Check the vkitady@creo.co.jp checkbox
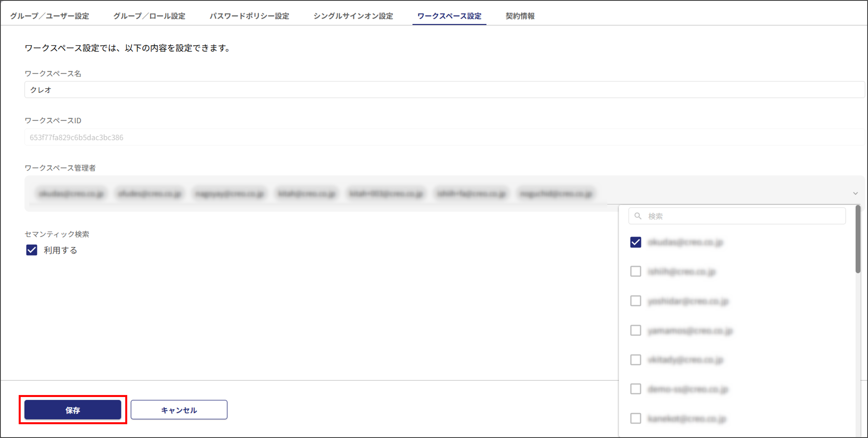Screen dimensions: 868x438 click(635, 360)
